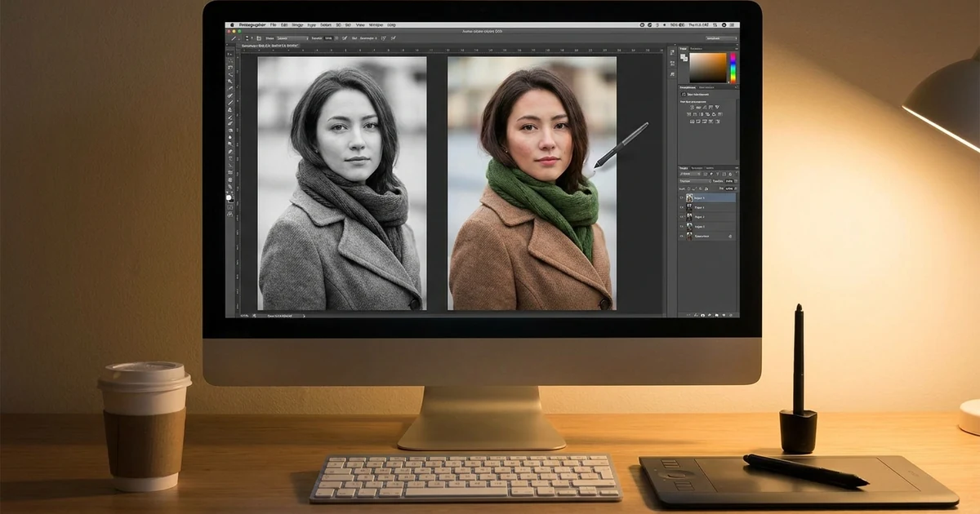Image resolution: width=980 pixels, height=514 pixels.
Task: Click the top icon in the collapsed panel dock
Action: 671,51
